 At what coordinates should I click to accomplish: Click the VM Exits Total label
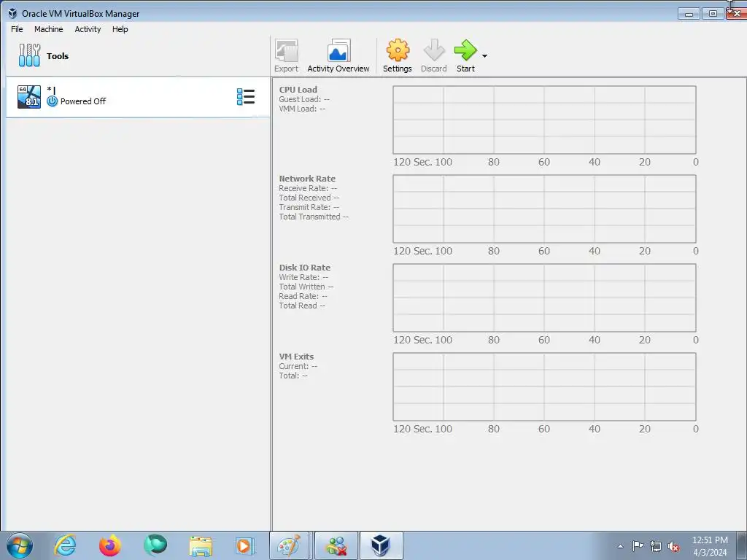click(293, 376)
